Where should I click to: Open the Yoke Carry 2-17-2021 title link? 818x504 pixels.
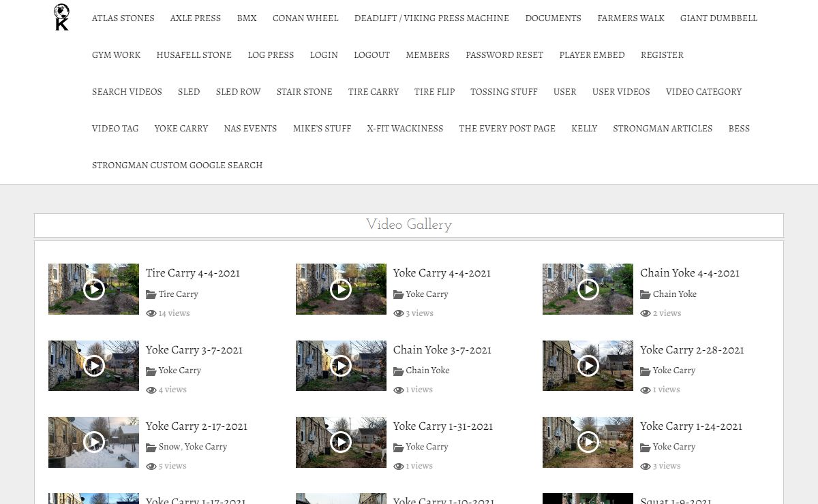click(x=196, y=426)
